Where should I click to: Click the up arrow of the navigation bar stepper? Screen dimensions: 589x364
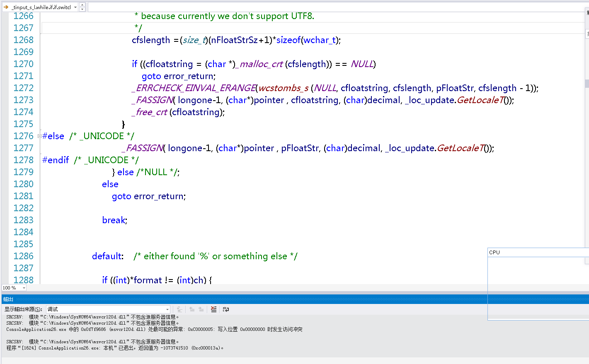coord(82,5)
